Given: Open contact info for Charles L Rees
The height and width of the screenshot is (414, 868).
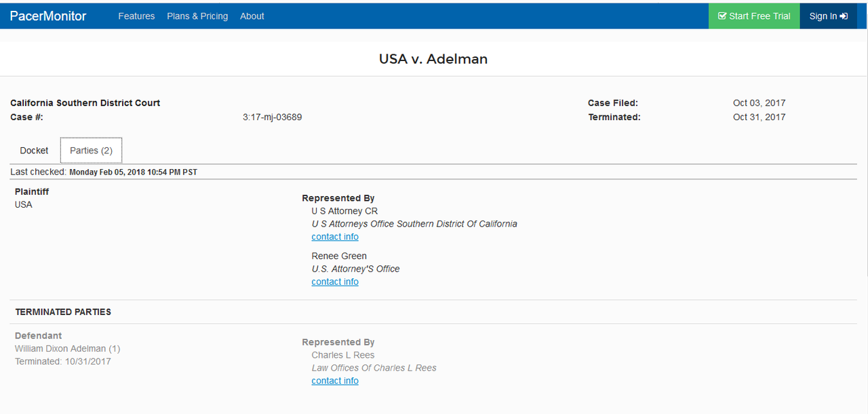Looking at the screenshot, I should tap(335, 381).
